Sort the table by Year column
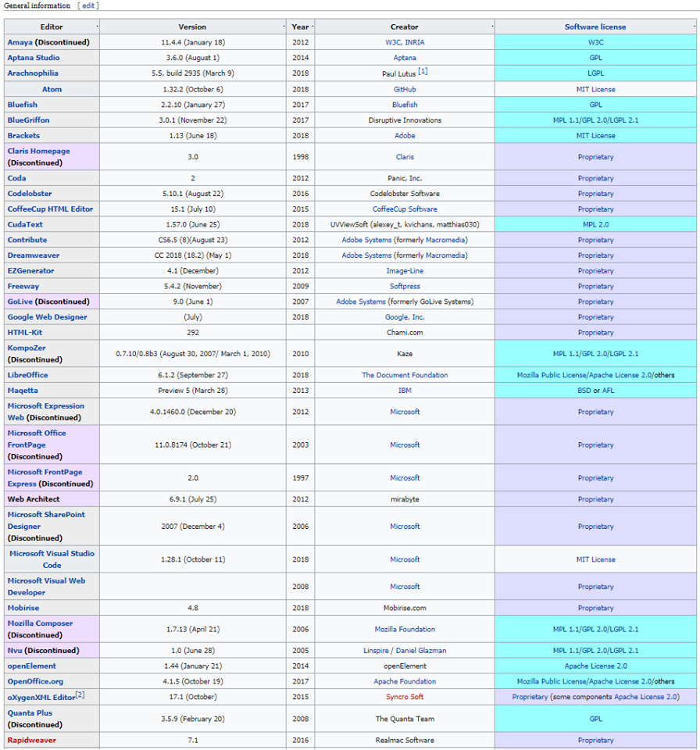The width and height of the screenshot is (700, 750). pyautogui.click(x=300, y=27)
